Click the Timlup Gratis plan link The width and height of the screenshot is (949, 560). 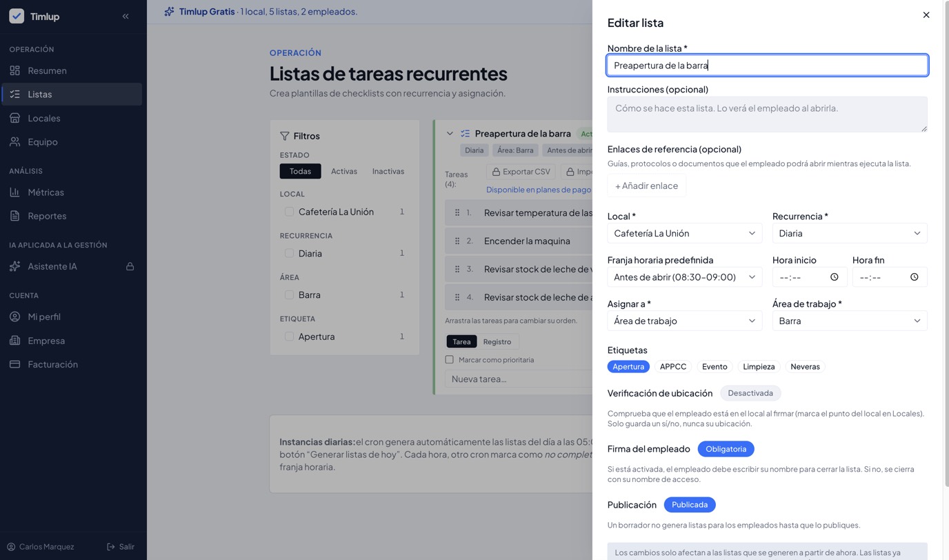tap(207, 12)
